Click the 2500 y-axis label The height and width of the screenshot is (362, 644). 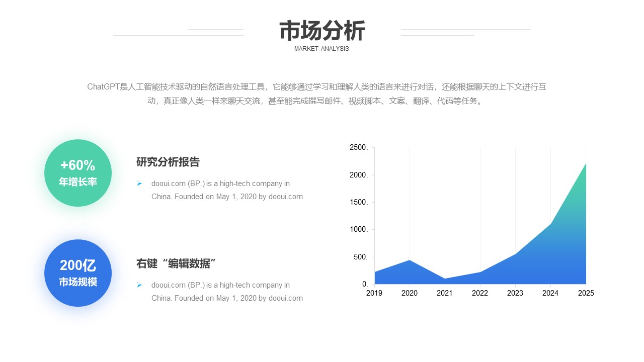(x=359, y=148)
